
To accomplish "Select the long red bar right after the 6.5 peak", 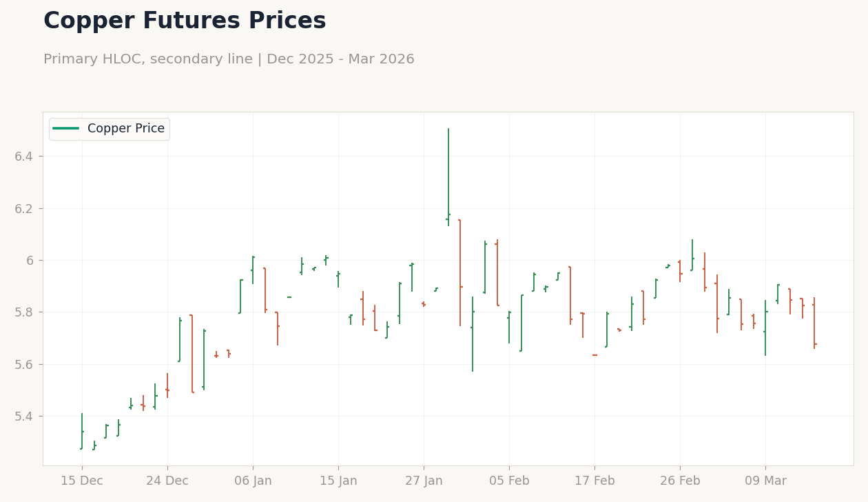I will (x=460, y=272).
